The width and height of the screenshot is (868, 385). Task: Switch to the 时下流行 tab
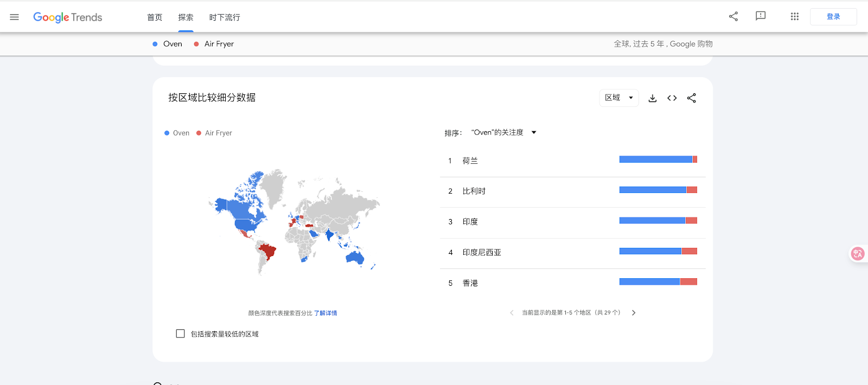tap(225, 17)
